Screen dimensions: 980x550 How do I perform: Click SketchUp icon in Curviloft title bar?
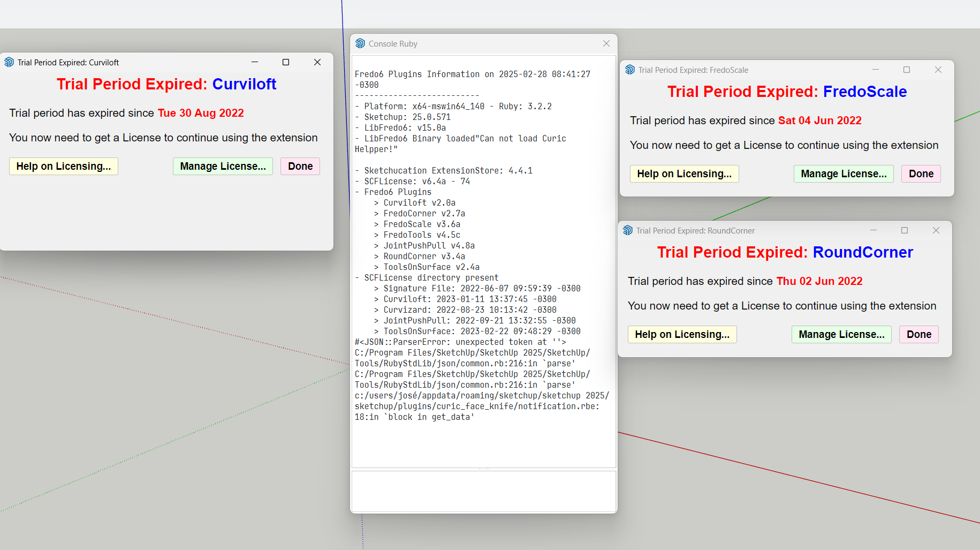(9, 62)
